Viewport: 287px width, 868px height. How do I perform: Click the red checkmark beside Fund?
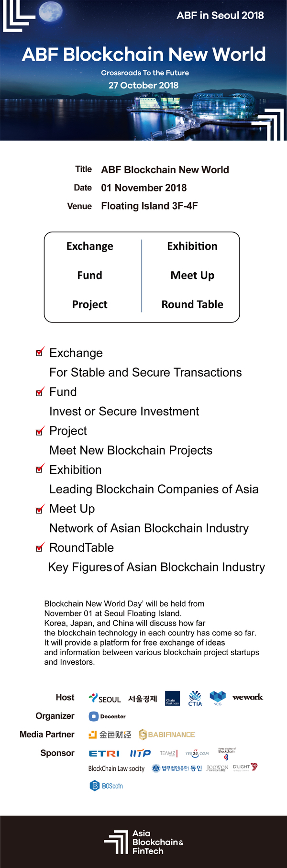41,391
